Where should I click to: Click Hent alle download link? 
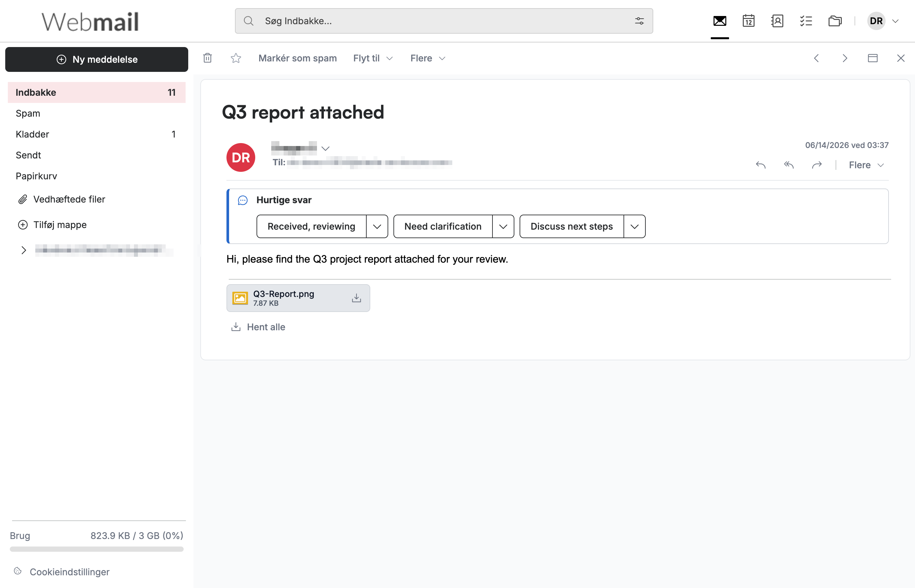258,327
